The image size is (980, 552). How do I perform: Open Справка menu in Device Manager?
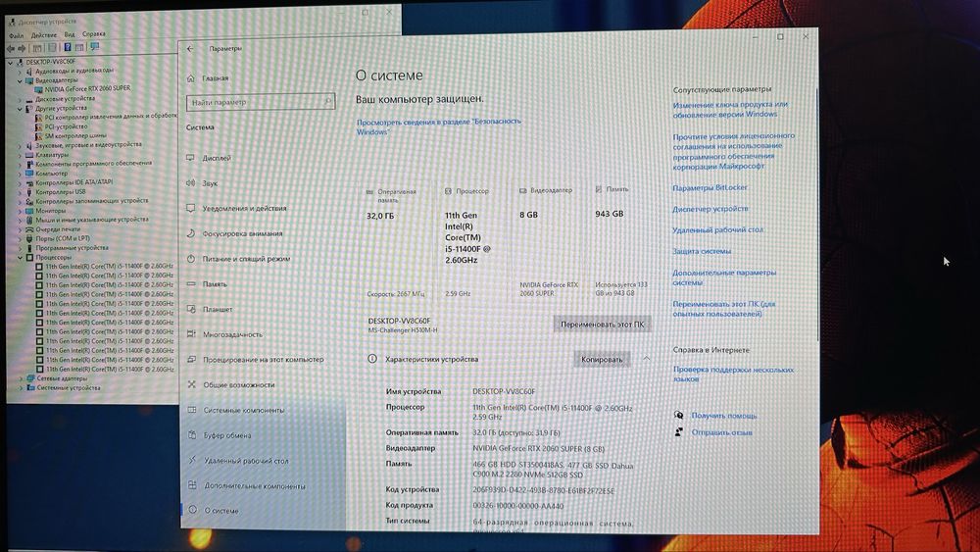tap(94, 33)
